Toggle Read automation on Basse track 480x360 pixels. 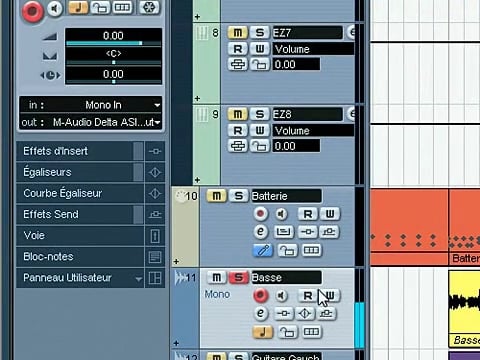(307, 295)
